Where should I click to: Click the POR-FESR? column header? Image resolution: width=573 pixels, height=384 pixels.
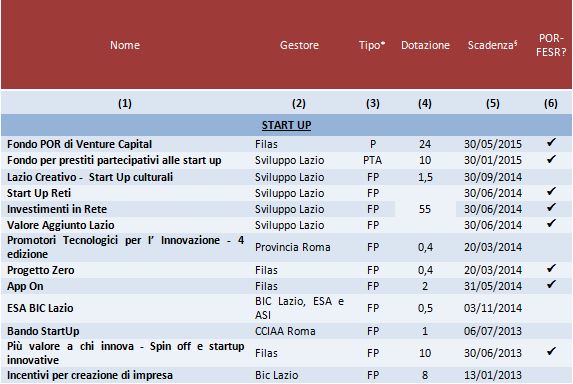pos(551,45)
